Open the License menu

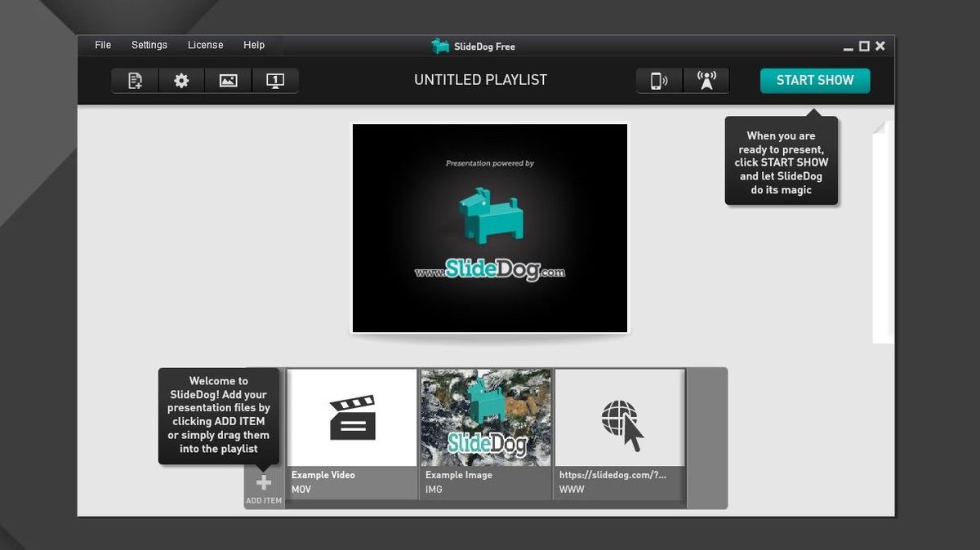(205, 45)
